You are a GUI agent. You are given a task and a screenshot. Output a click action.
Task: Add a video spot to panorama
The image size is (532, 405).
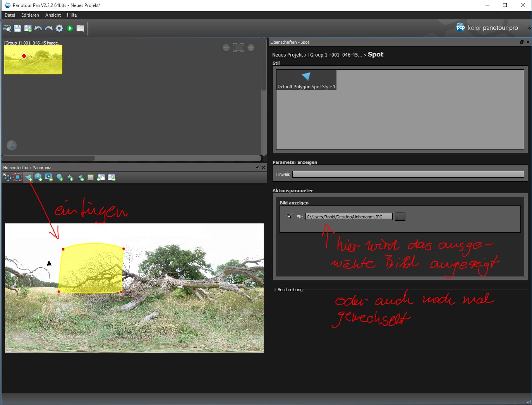49,177
